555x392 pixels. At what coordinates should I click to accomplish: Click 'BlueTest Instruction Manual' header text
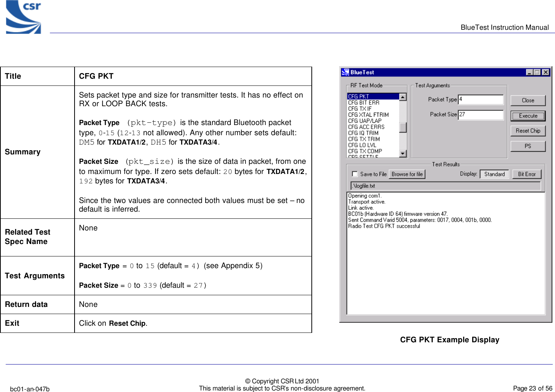(505, 27)
